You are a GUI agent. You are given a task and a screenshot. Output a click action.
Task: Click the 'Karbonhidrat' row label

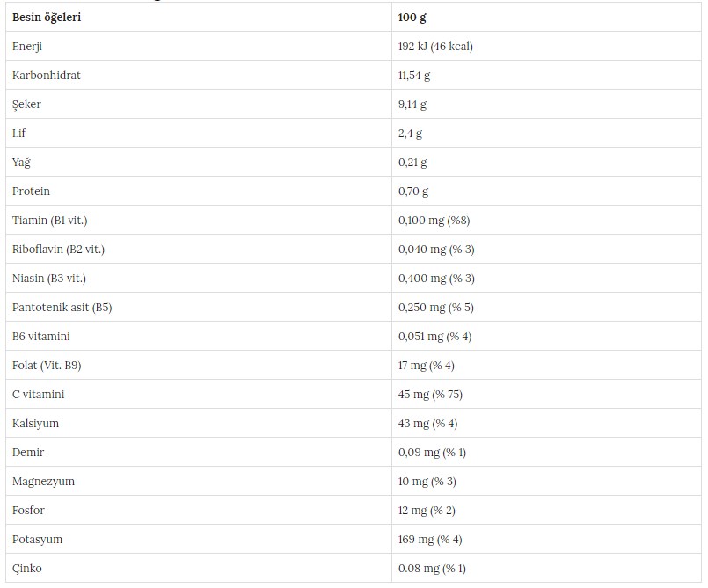[x=46, y=76]
